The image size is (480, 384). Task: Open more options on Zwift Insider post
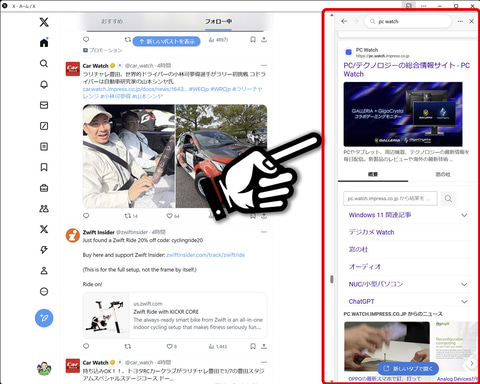click(x=264, y=232)
